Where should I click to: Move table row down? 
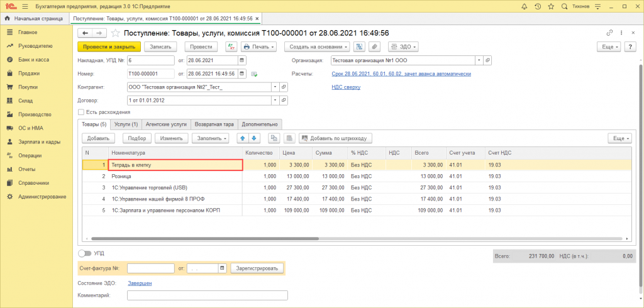[x=253, y=138]
